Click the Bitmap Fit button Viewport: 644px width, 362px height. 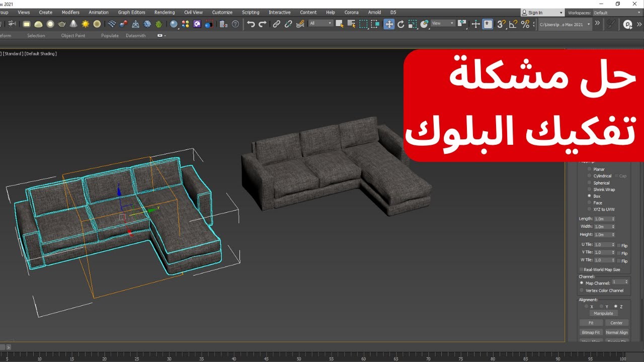tap(591, 332)
